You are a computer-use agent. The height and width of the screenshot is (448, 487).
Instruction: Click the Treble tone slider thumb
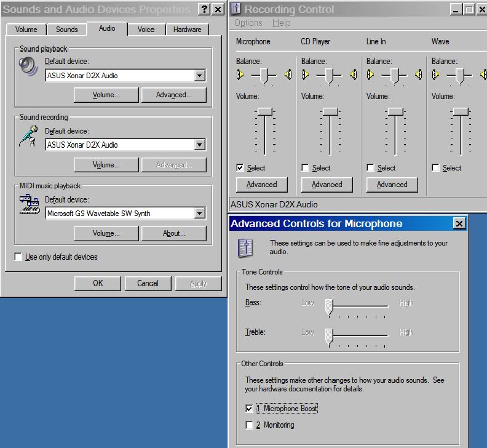[x=329, y=337]
